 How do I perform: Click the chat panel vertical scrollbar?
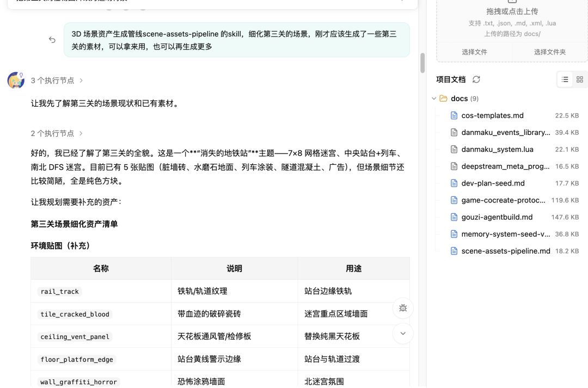(422, 63)
